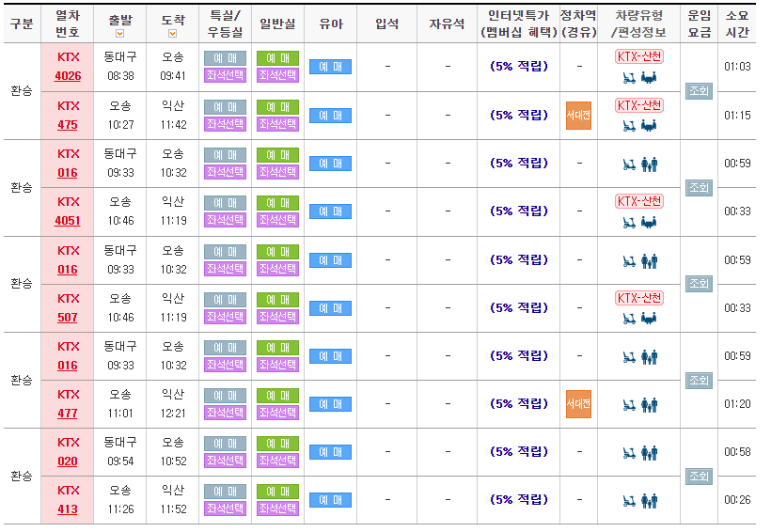Click the wheelchair icon for KTX 413

tap(630, 501)
